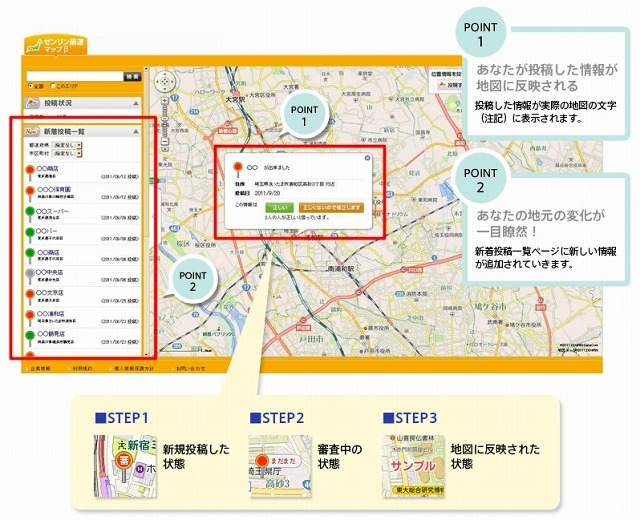This screenshot has width=640, height=520.
Task: Open the ○○浦和店 entry name
Action: click(x=51, y=314)
